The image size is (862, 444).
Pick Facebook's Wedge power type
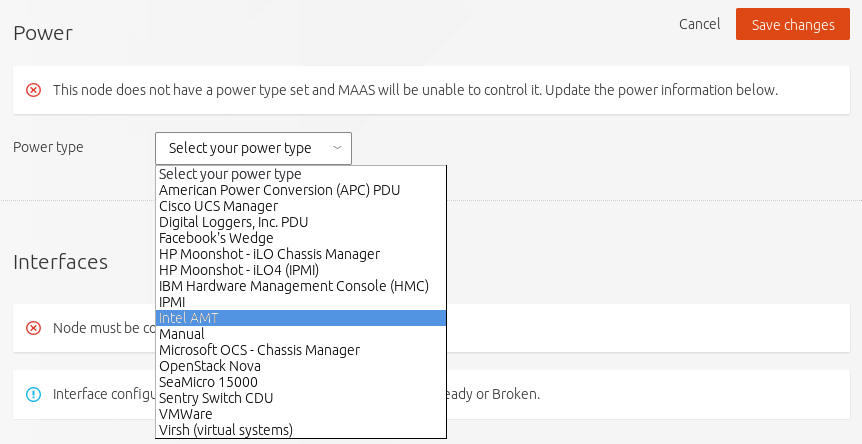(x=216, y=238)
